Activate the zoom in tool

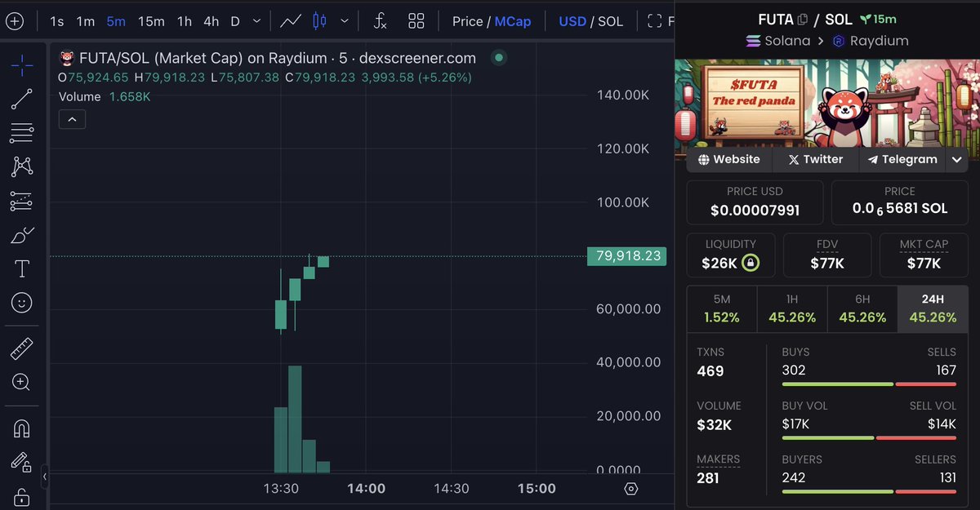pyautogui.click(x=22, y=382)
